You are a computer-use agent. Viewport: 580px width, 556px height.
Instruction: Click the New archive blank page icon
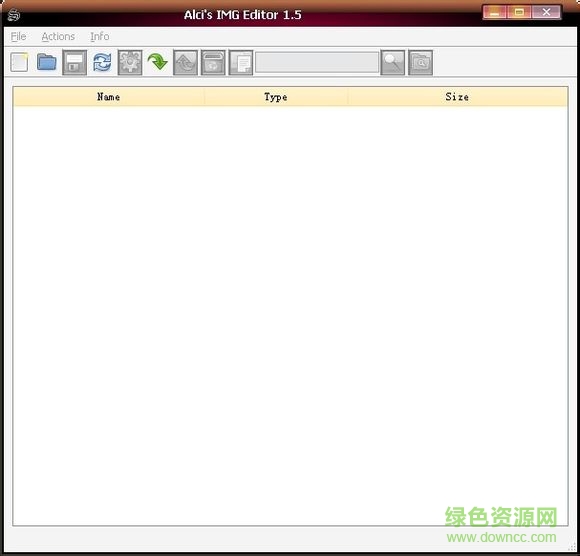coord(19,62)
